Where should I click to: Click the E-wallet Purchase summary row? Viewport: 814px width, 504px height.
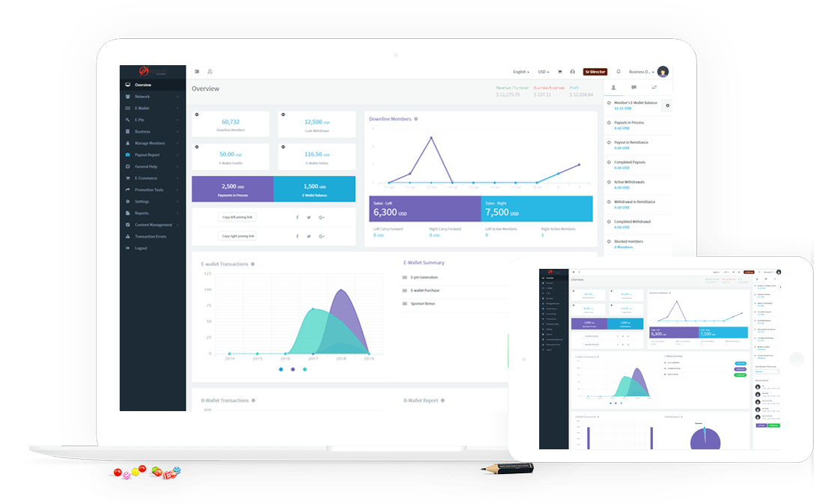pyautogui.click(x=455, y=291)
